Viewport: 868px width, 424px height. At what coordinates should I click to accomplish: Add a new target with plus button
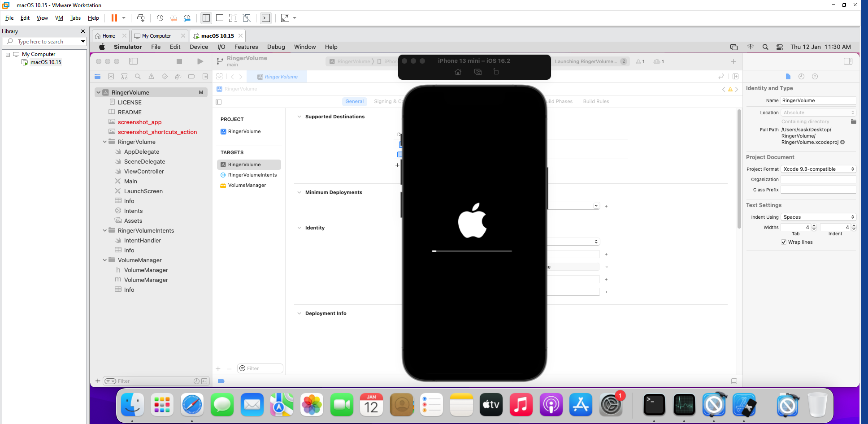[218, 369]
